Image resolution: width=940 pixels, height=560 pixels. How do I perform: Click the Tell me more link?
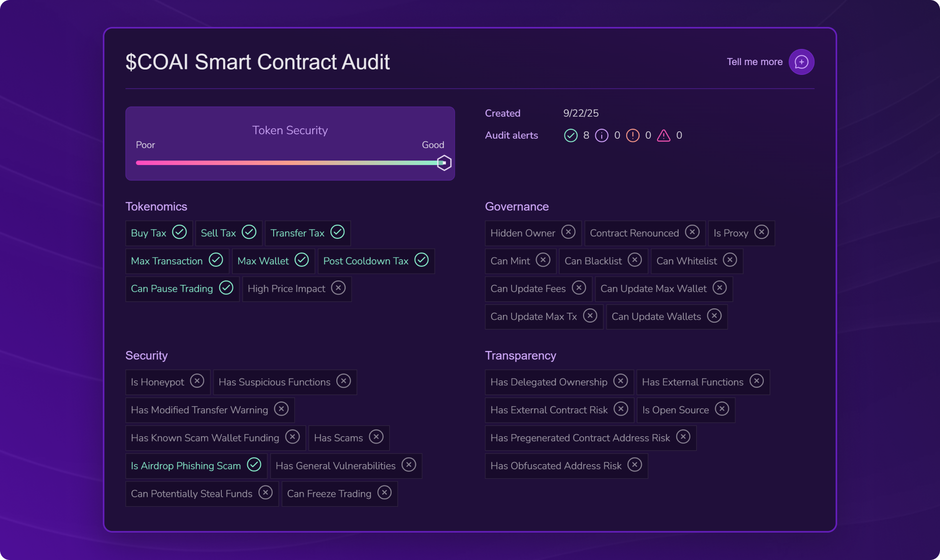754,62
